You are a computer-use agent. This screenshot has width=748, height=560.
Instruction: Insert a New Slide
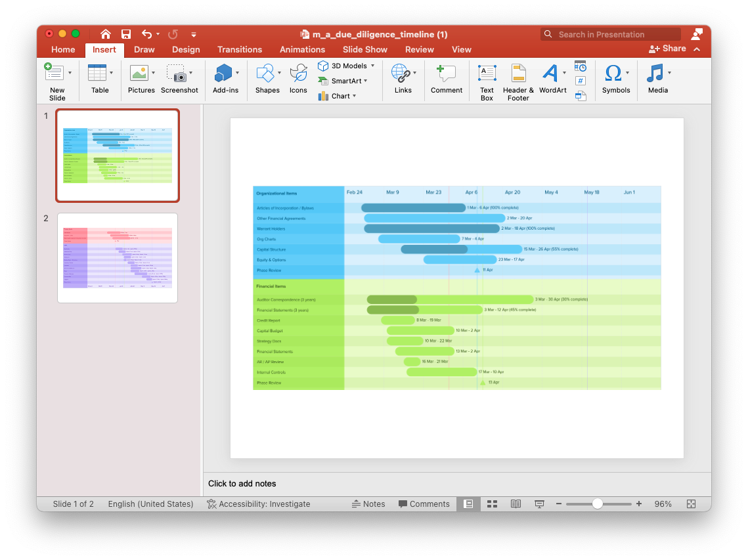pyautogui.click(x=56, y=81)
